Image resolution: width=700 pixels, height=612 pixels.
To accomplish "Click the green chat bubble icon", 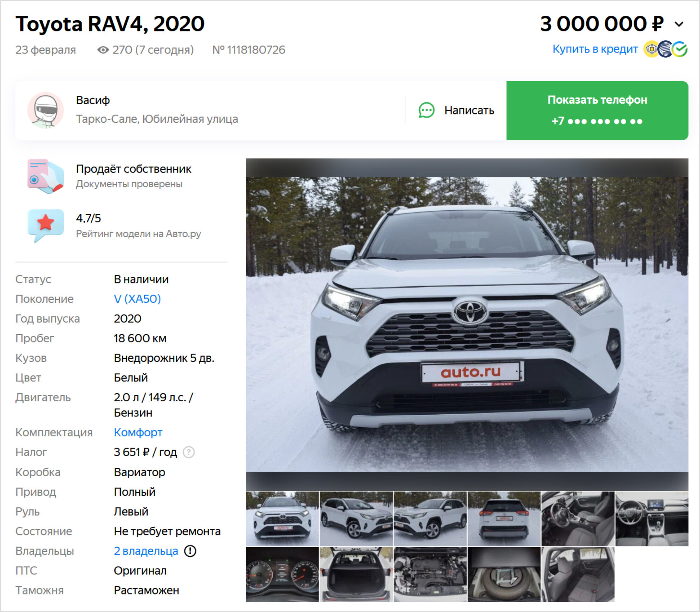I will (x=427, y=111).
